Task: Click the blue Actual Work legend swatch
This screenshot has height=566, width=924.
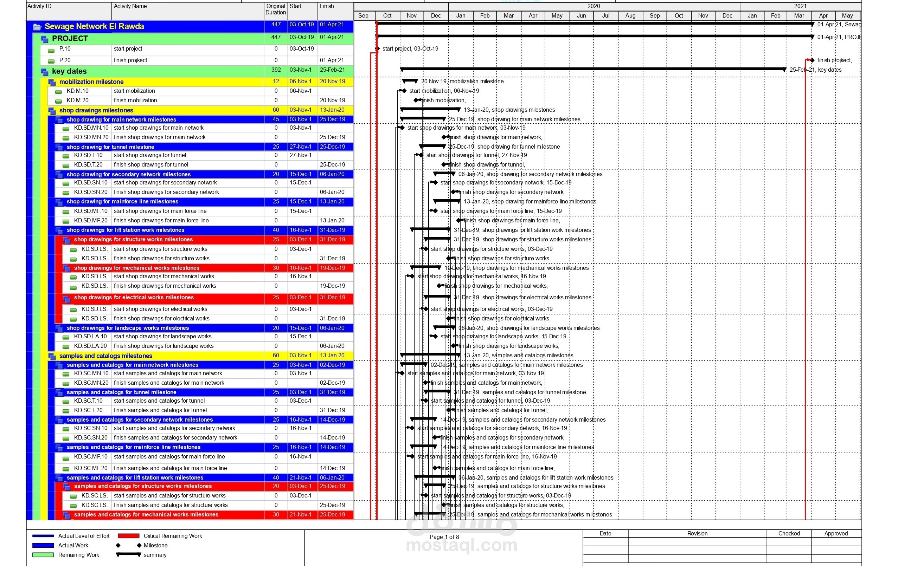Action: click(x=43, y=545)
